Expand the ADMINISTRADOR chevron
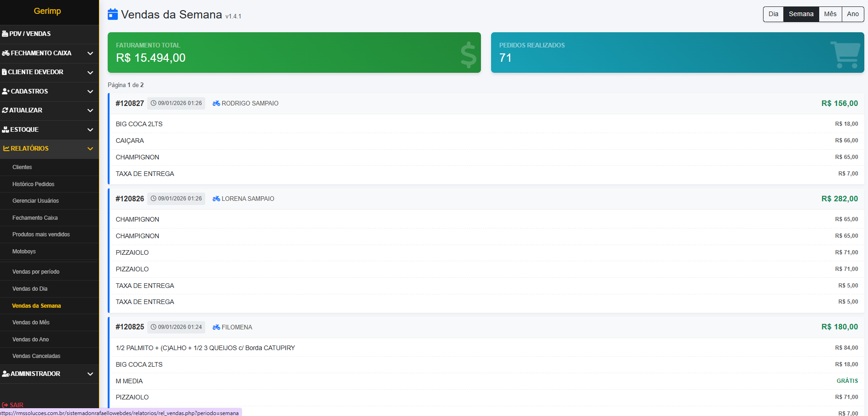Image resolution: width=868 pixels, height=416 pixels. (x=90, y=374)
